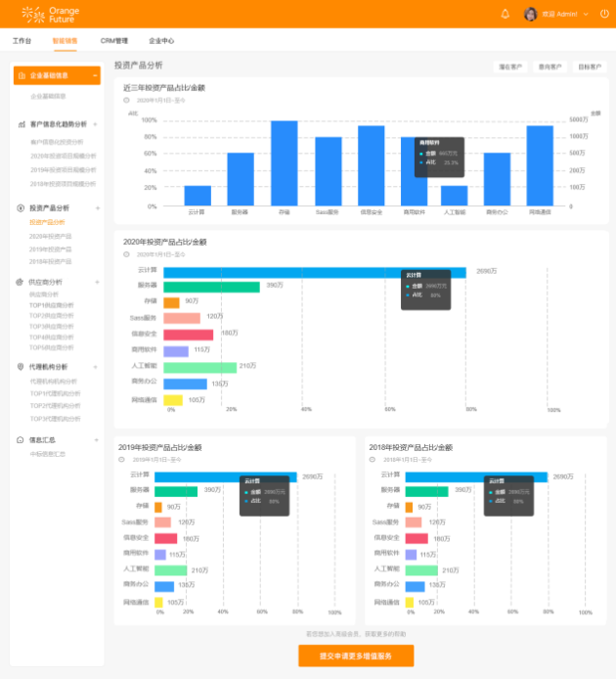Go to the 工作台 tab
This screenshot has height=679, width=616.
[x=22, y=41]
